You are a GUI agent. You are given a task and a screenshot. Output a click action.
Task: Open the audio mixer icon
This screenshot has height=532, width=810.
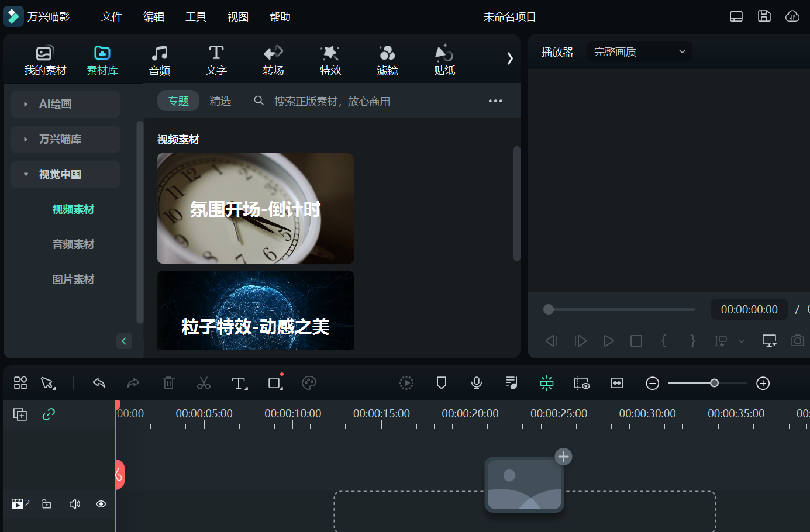511,383
